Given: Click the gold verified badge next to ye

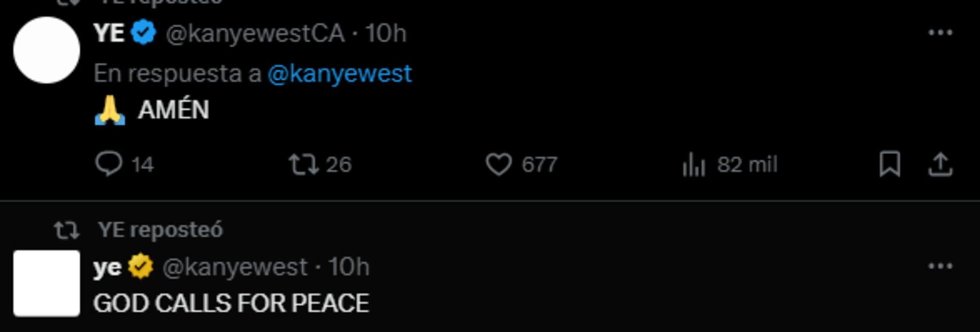Looking at the screenshot, I should click(141, 267).
